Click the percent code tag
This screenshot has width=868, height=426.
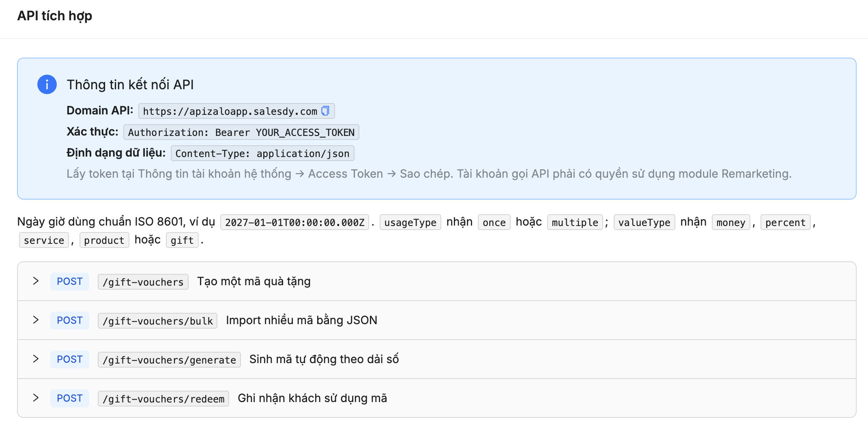click(786, 222)
